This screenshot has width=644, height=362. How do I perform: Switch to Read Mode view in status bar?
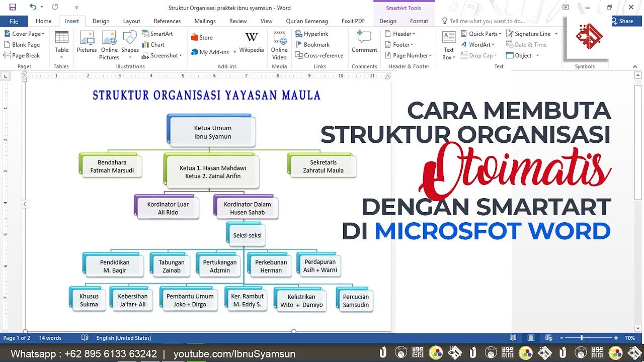point(513,338)
